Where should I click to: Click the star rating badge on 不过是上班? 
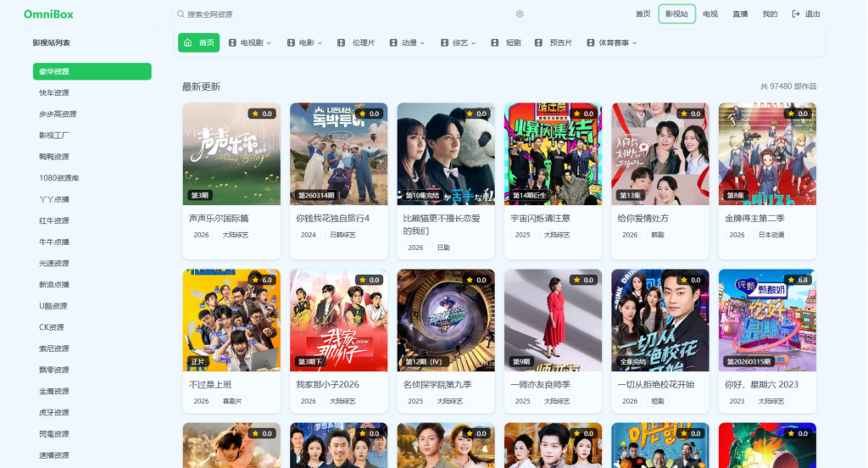click(261, 280)
